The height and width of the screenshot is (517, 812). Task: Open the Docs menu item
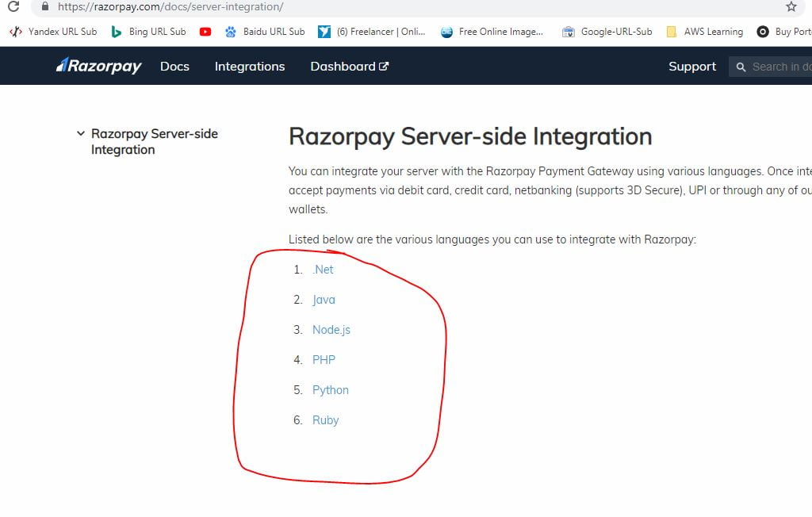coord(174,67)
